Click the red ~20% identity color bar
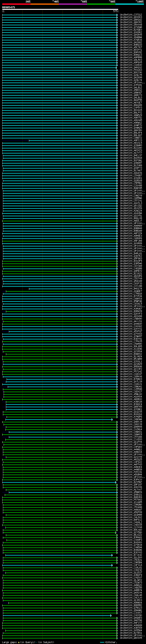This screenshot has width=146, height=644. click(x=16, y=4)
